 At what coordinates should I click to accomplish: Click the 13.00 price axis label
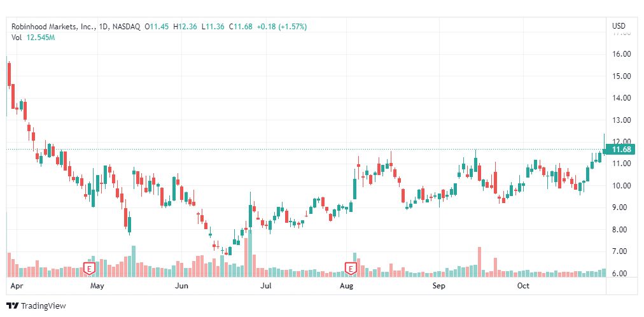pos(621,120)
